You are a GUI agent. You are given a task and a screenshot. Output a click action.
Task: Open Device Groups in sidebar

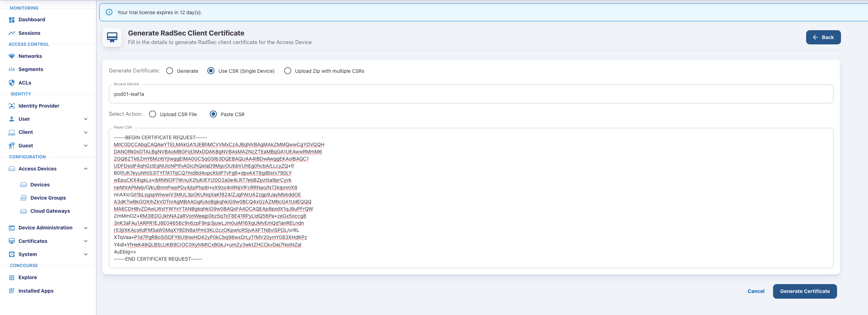coord(48,198)
